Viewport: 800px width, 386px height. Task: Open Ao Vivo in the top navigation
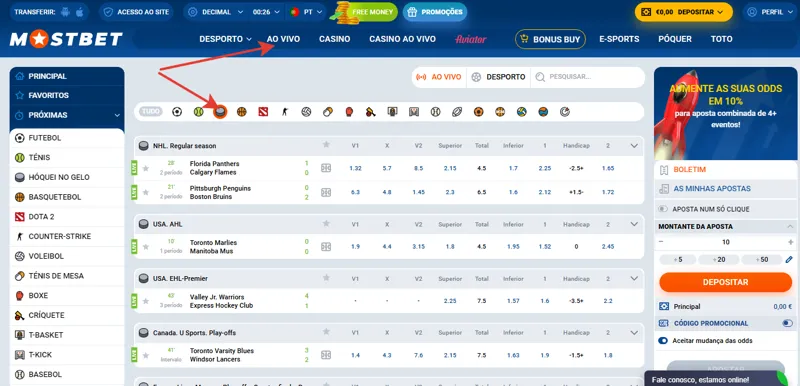[x=283, y=39]
